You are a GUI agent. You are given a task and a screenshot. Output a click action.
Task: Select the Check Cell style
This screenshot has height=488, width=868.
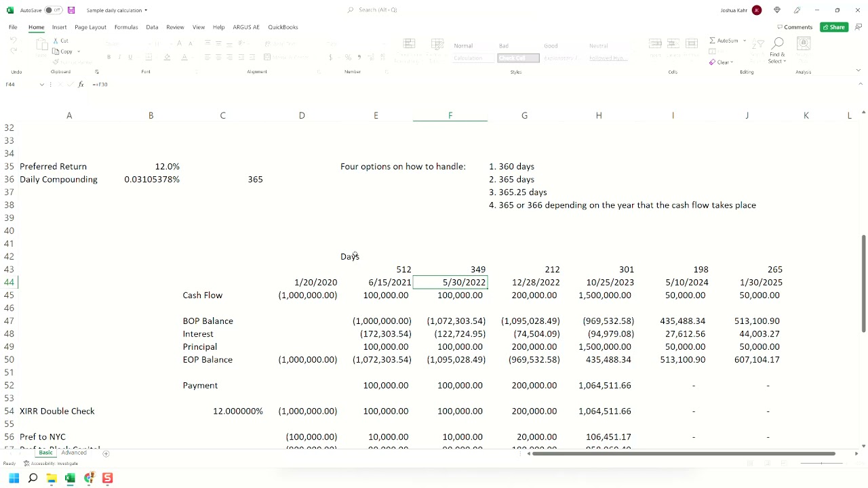pos(519,58)
